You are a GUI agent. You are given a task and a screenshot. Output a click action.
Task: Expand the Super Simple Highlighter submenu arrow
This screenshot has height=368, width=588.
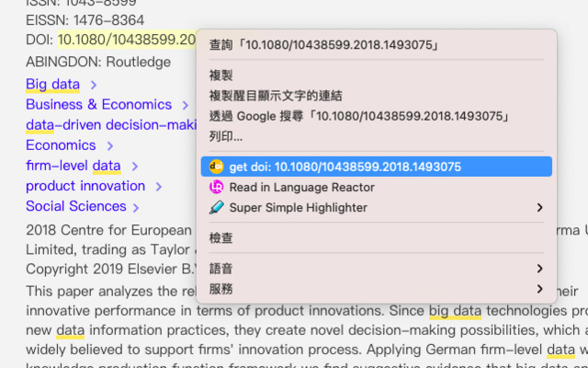(539, 208)
